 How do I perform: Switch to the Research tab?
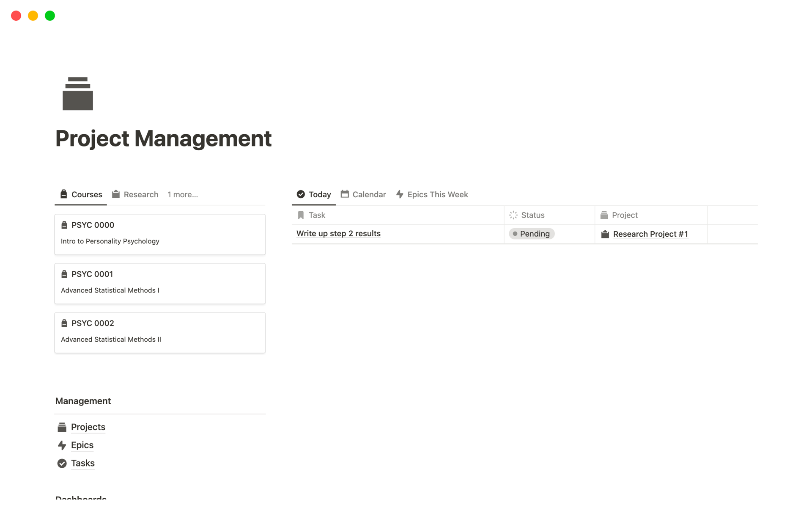135,195
